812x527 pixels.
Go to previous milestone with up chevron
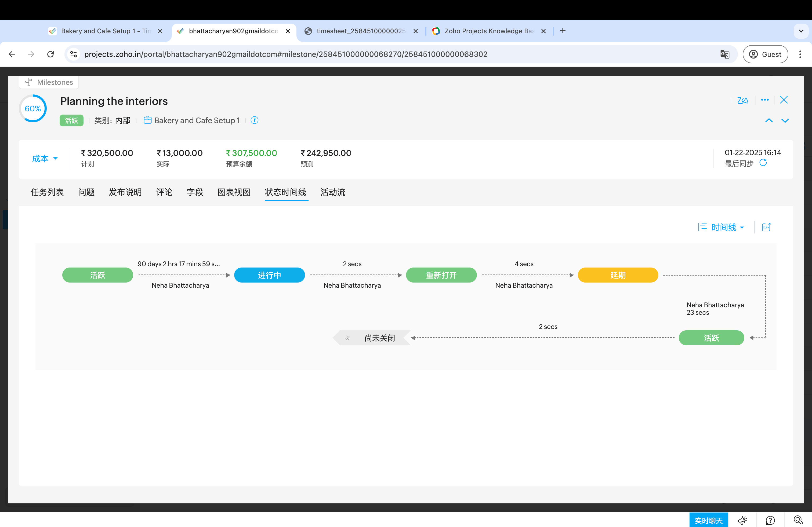(x=769, y=121)
